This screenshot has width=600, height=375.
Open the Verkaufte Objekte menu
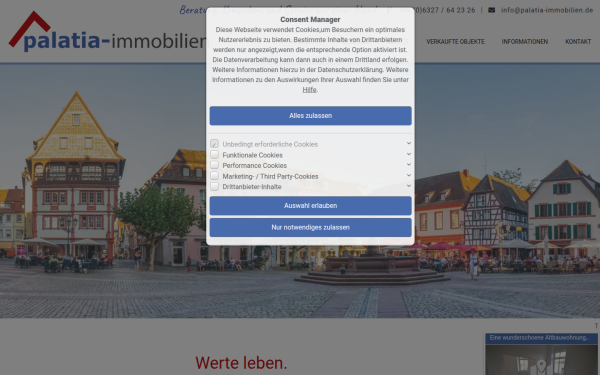[x=455, y=41]
